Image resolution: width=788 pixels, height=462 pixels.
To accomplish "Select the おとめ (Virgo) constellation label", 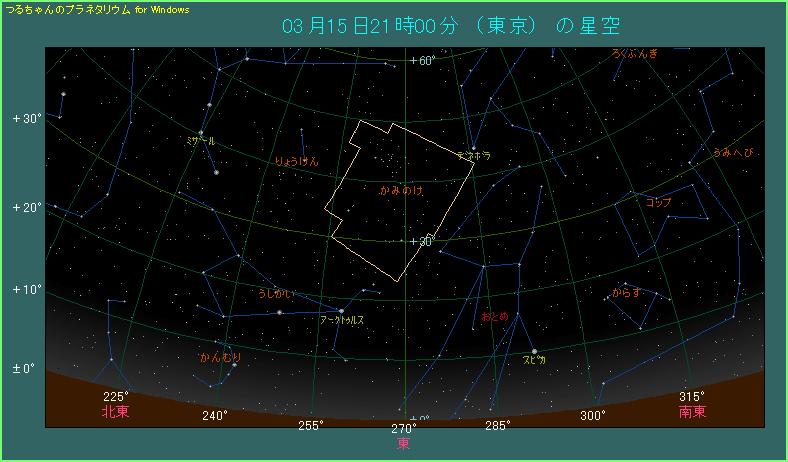I will 495,316.
